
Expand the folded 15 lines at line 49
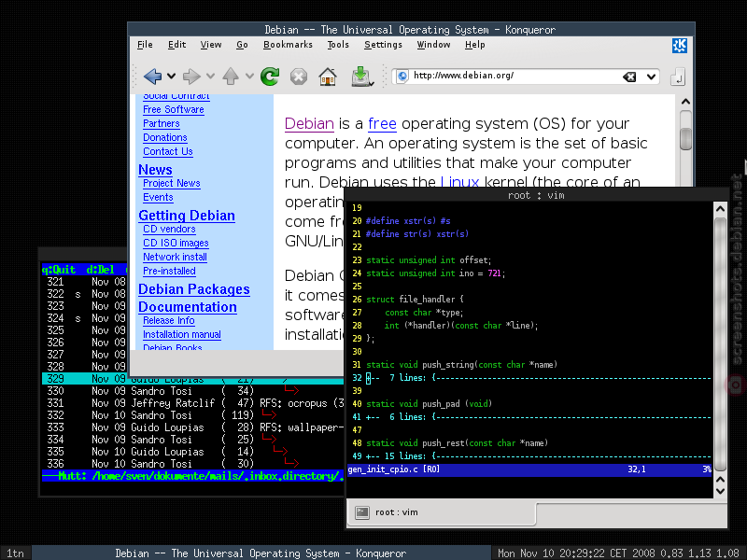pos(539,456)
